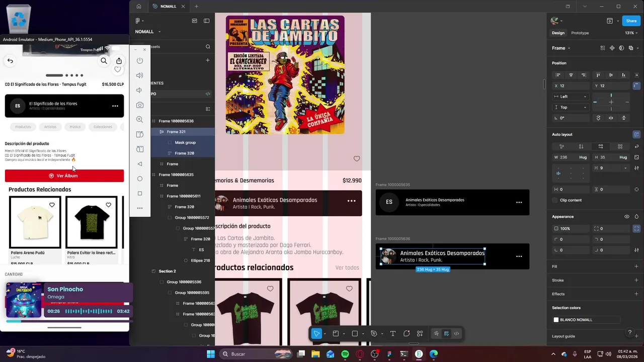Select the Text tool
Image resolution: width=644 pixels, height=362 pixels.
click(393, 333)
